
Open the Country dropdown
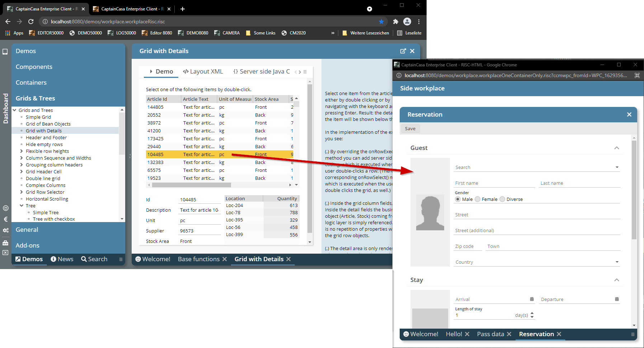617,262
